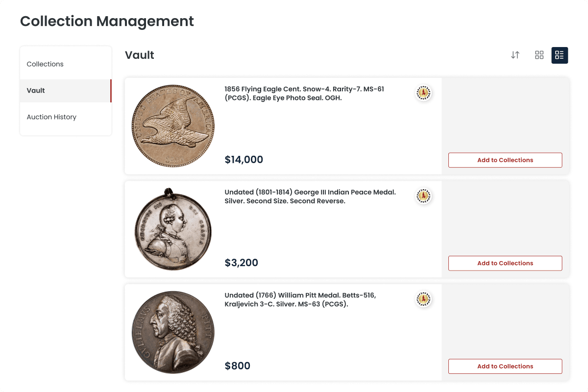The height and width of the screenshot is (392, 588).
Task: Open the George III Peace Medal image
Action: pyautogui.click(x=173, y=229)
